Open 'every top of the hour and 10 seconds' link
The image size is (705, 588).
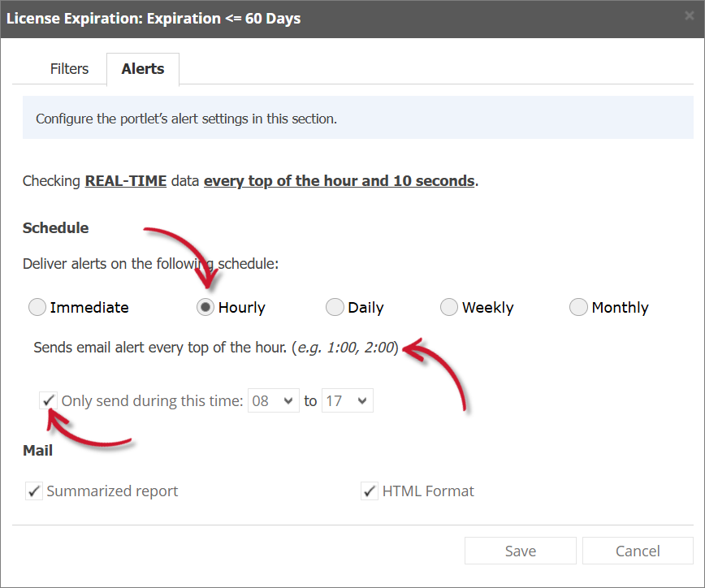pos(340,180)
